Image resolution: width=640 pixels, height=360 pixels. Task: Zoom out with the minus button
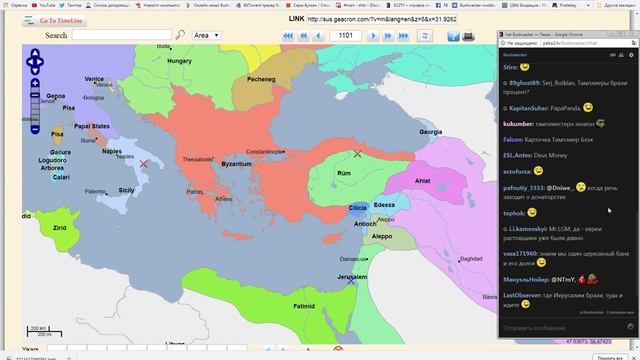[x=35, y=130]
